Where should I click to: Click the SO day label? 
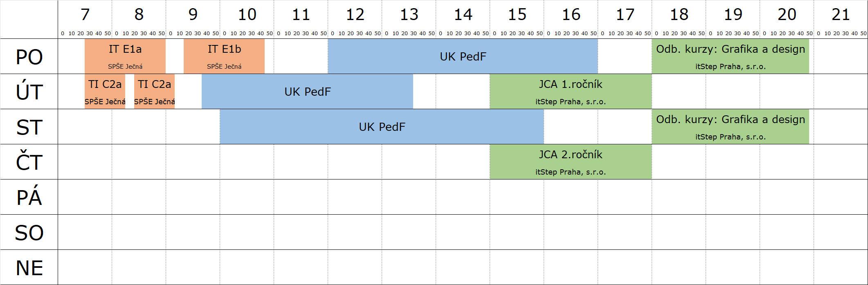29,233
